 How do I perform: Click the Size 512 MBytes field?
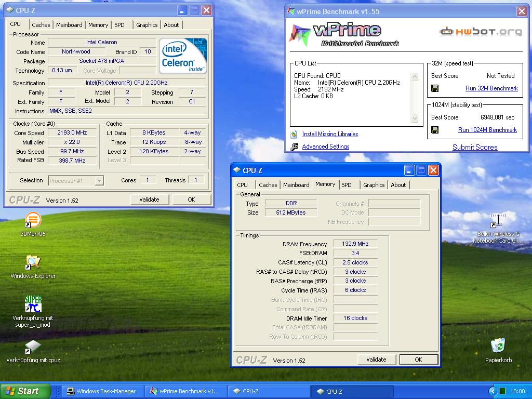point(291,212)
